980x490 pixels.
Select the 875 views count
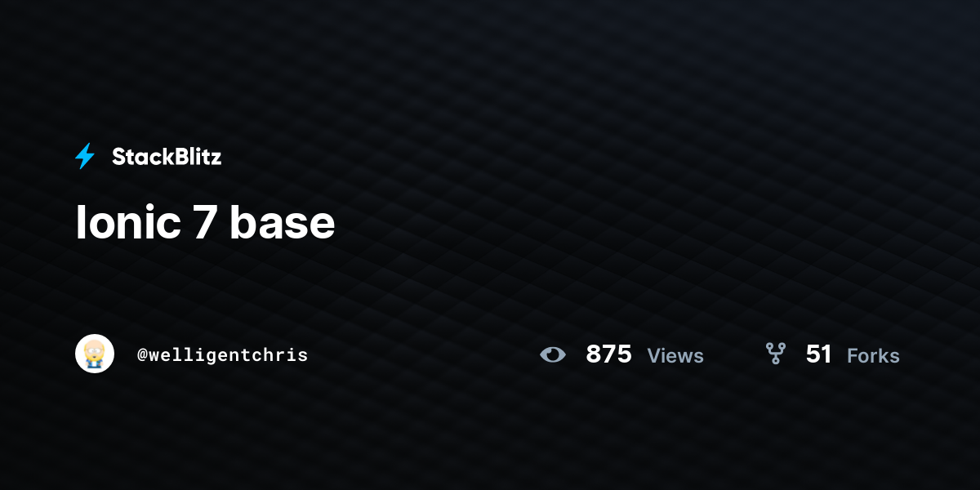608,354
